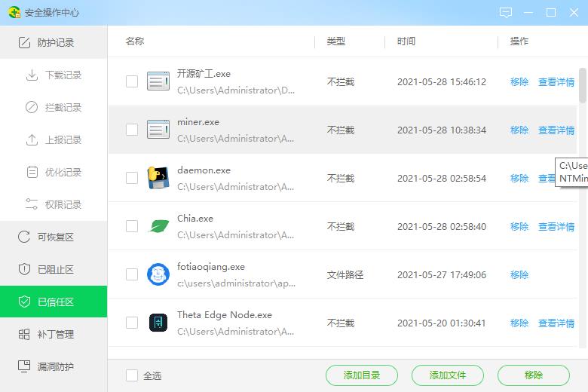The image size is (588, 392).
Task: Mark the Theta Edge Node.exe checkbox
Action: pos(132,323)
